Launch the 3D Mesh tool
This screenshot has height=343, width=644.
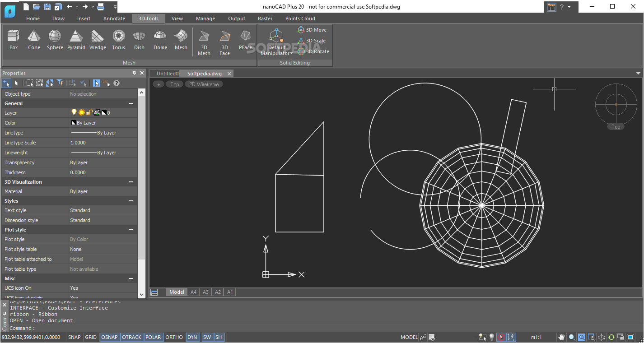coord(204,43)
